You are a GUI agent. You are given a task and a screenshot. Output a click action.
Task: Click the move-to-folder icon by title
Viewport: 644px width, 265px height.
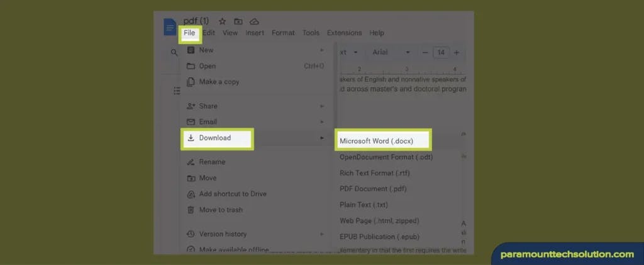tap(238, 21)
